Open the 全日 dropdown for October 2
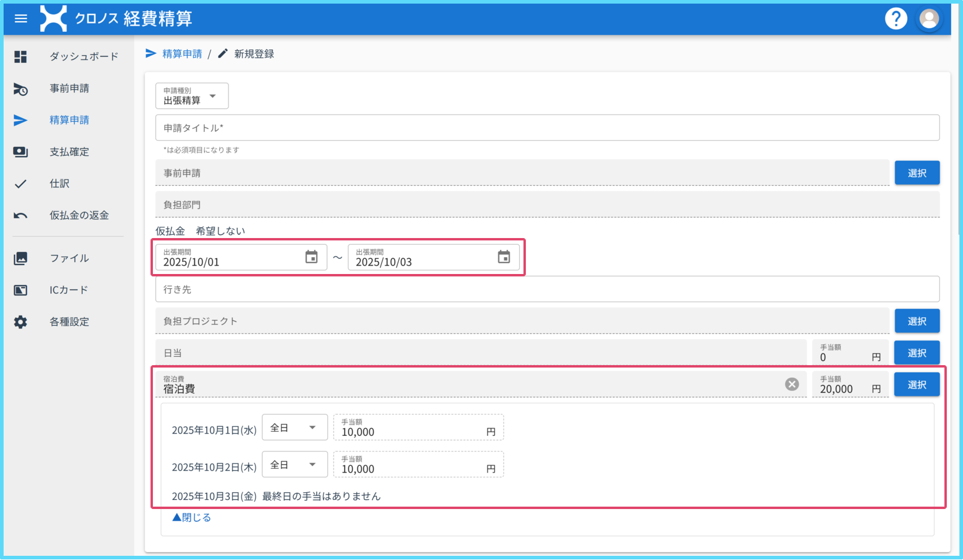963x560 pixels. click(x=294, y=465)
